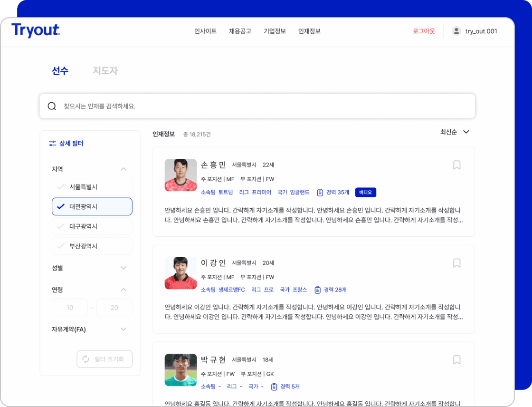Click the 인재정보 results heading

163,134
